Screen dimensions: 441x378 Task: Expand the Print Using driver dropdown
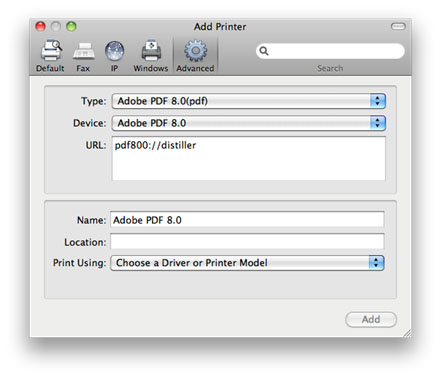pos(247,263)
